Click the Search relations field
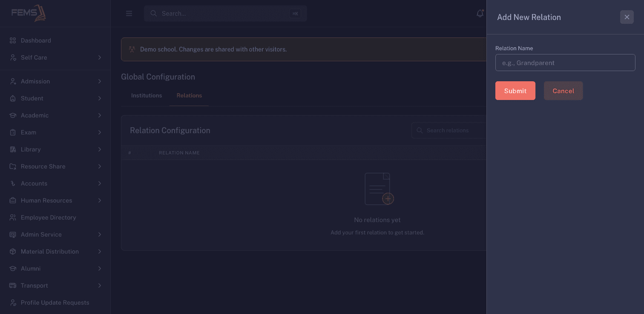 449,130
